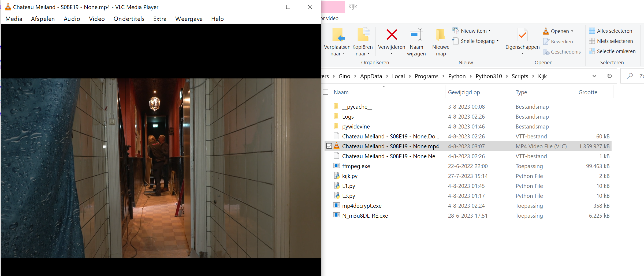Navigate to Gino in the breadcrumb
Viewport: 644px width, 276px height.
tap(344, 76)
